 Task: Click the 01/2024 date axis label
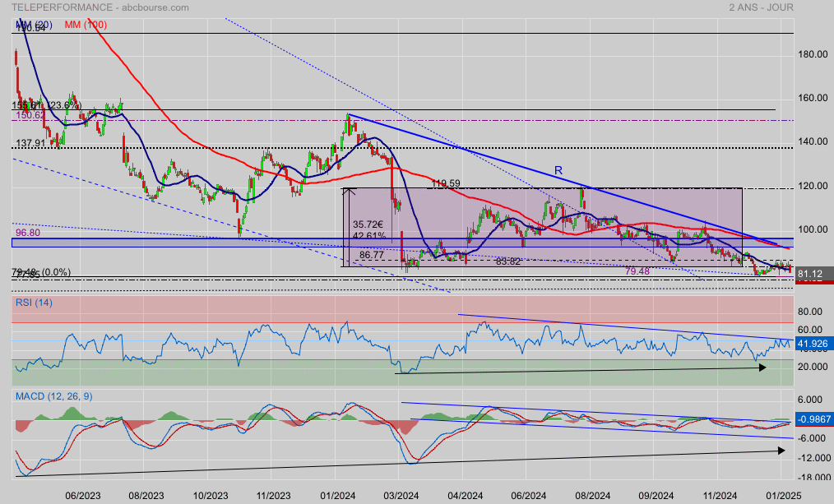tap(338, 496)
